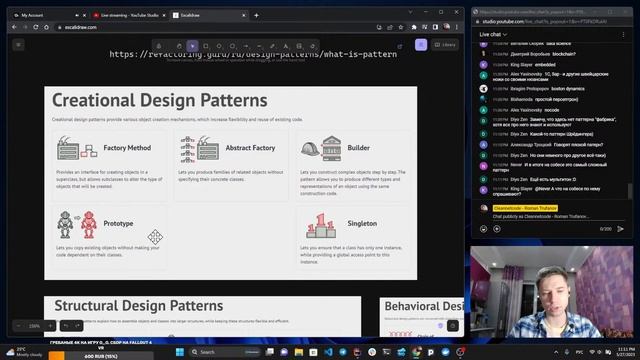Open Live chat three-dot options menu
The height and width of the screenshot is (360, 640).
623,35
